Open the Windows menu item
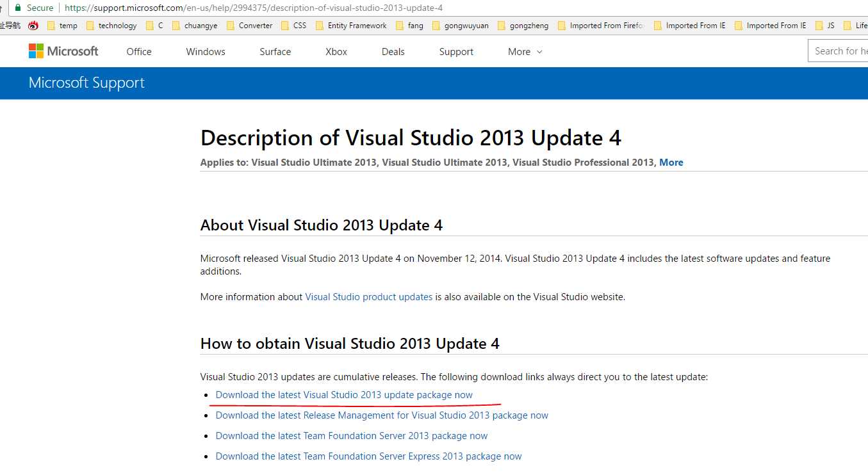This screenshot has width=868, height=473. point(206,52)
